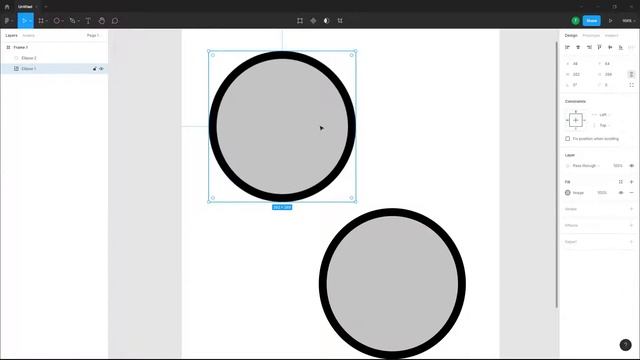Click the Share button

click(x=591, y=20)
